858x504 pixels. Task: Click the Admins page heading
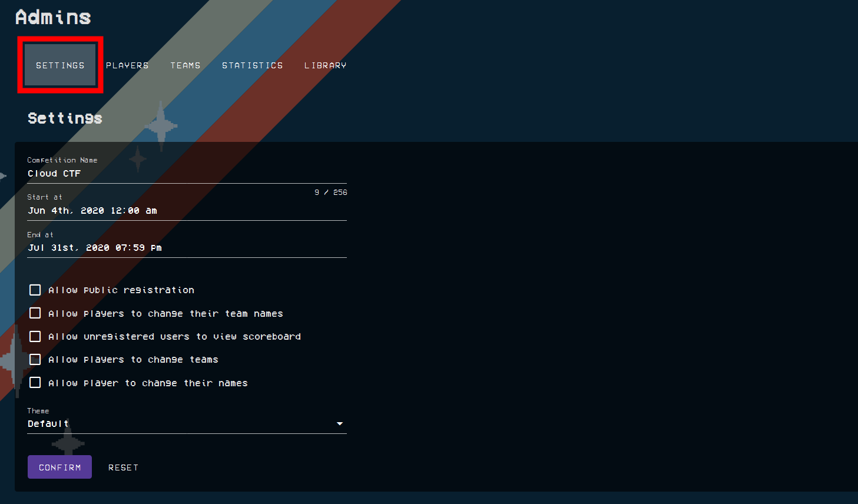(x=53, y=16)
